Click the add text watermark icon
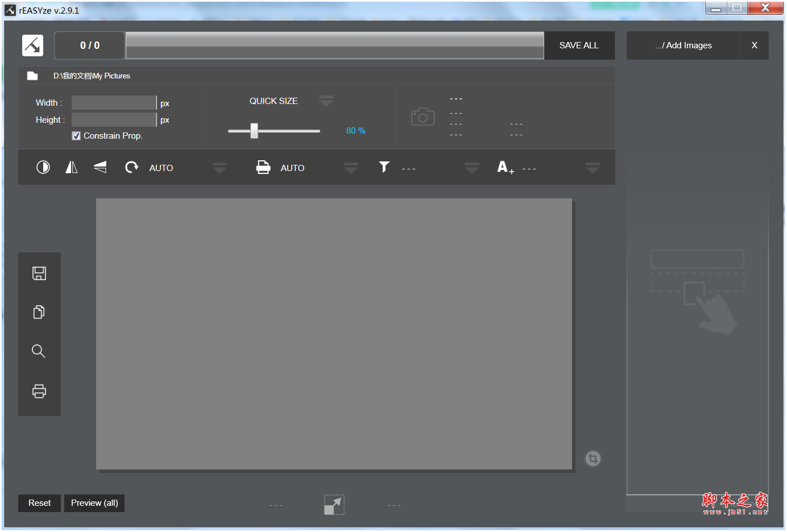This screenshot has height=532, width=787. pos(506,167)
